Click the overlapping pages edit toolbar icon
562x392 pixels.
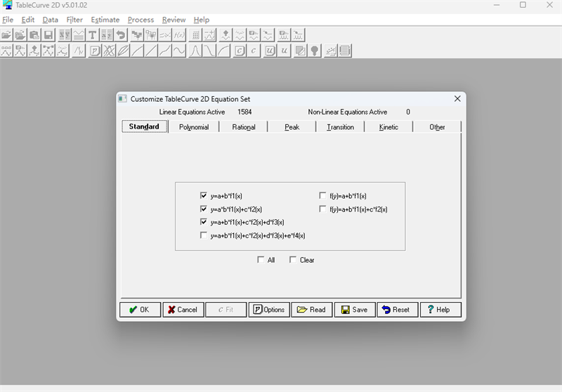point(301,51)
